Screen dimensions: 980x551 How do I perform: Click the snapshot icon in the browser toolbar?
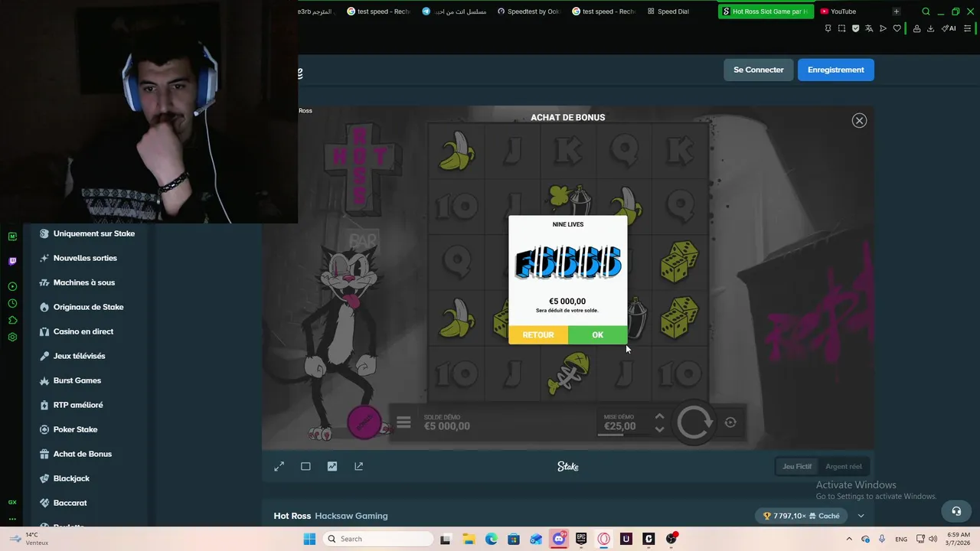[x=841, y=28]
